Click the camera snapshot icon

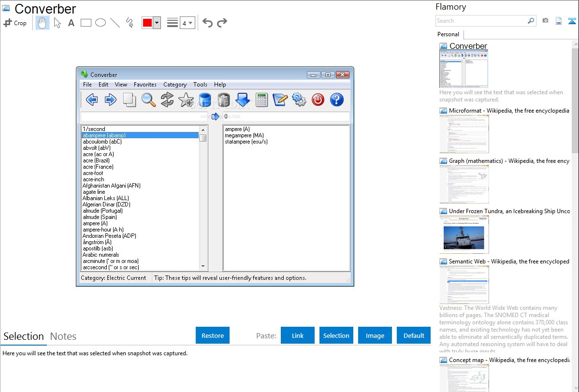545,21
